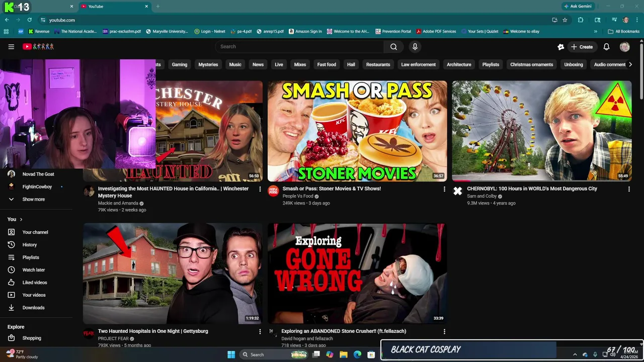Launch Microsoft Edge from taskbar
This screenshot has width=644, height=362.
[x=357, y=354]
